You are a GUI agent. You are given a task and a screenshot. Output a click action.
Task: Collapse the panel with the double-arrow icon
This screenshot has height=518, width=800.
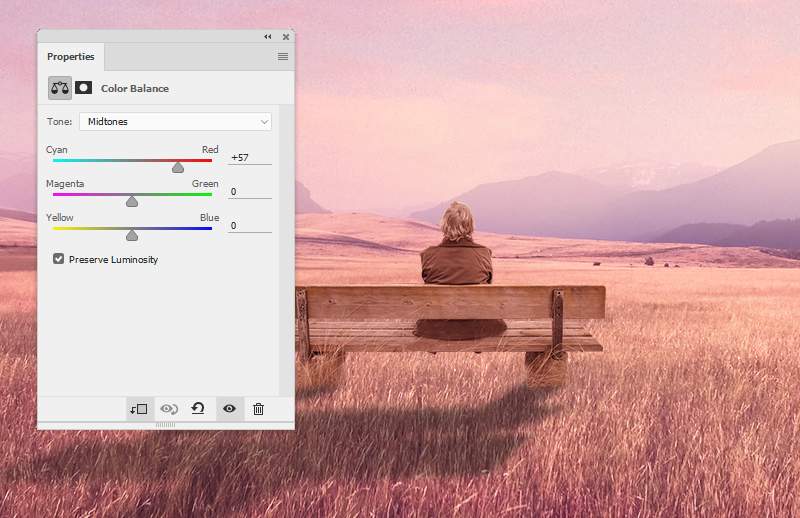[268, 37]
